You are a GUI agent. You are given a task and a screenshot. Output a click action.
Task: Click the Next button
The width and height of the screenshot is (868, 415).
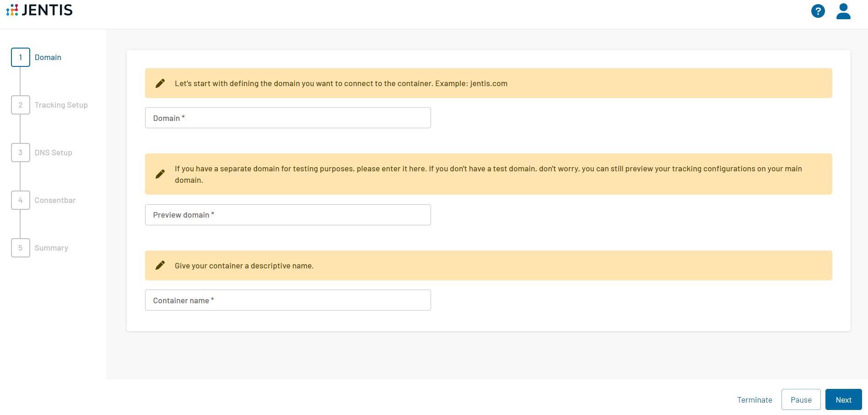[x=843, y=399]
